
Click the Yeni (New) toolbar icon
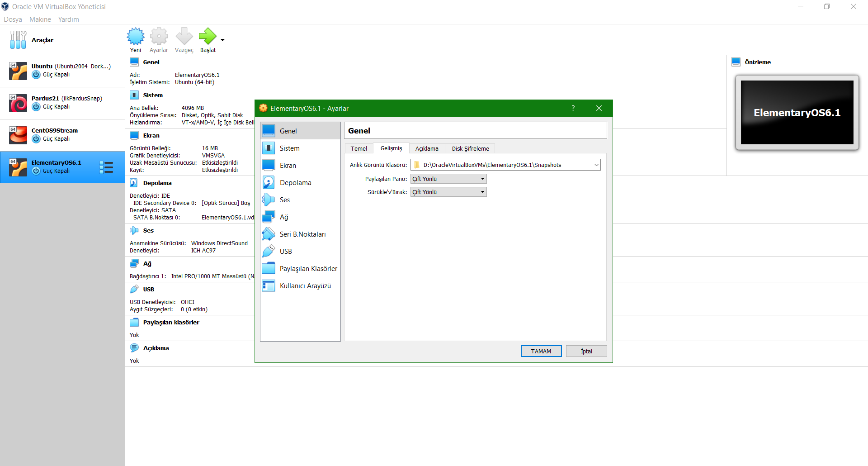(136, 36)
